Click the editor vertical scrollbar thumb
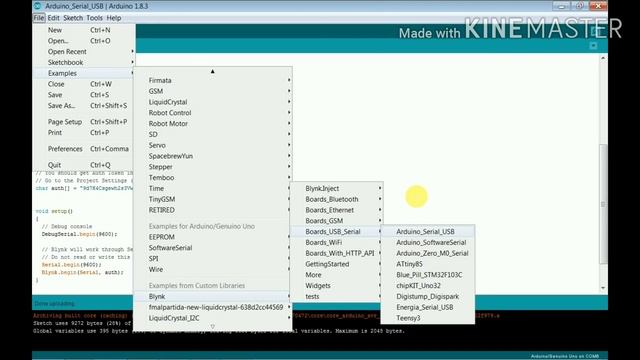Image resolution: width=640 pixels, height=360 pixels. click(x=603, y=204)
